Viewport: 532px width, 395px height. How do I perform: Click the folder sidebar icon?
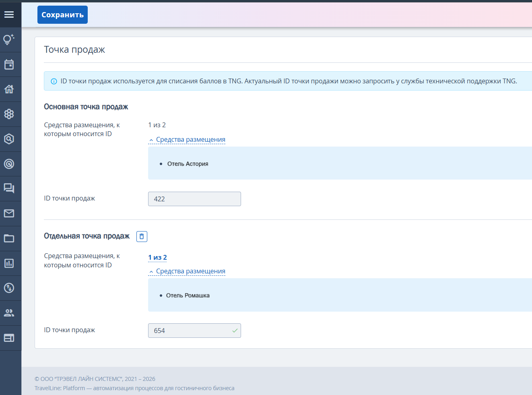[x=9, y=238]
